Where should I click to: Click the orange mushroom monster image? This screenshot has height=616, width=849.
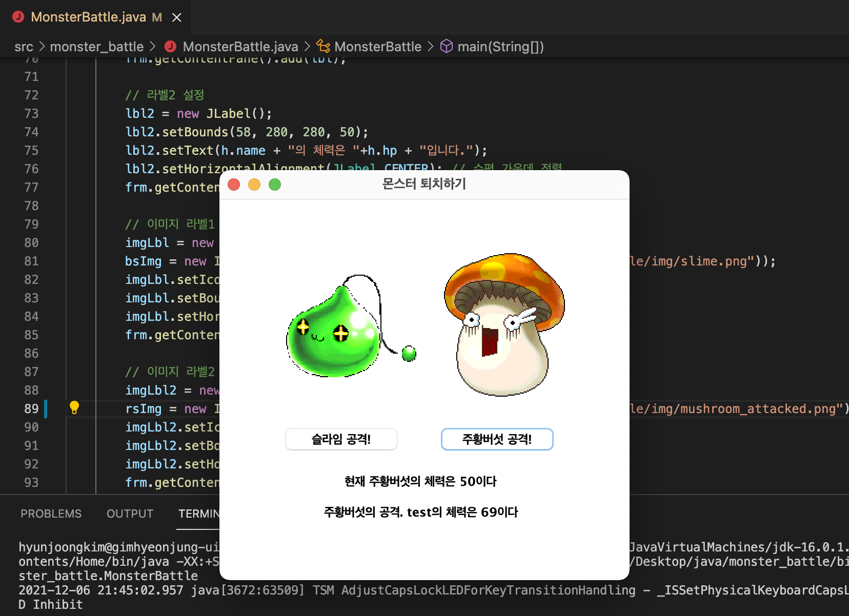click(x=504, y=324)
